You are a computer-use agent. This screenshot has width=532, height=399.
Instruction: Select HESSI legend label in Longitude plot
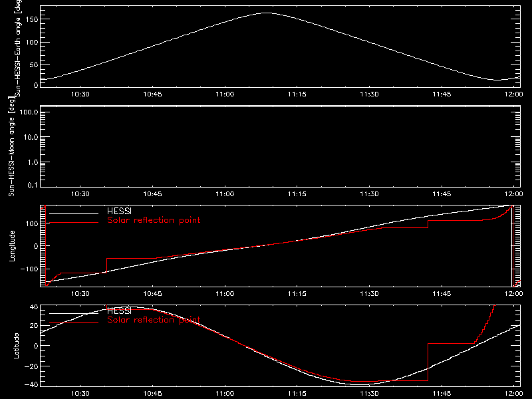click(119, 211)
